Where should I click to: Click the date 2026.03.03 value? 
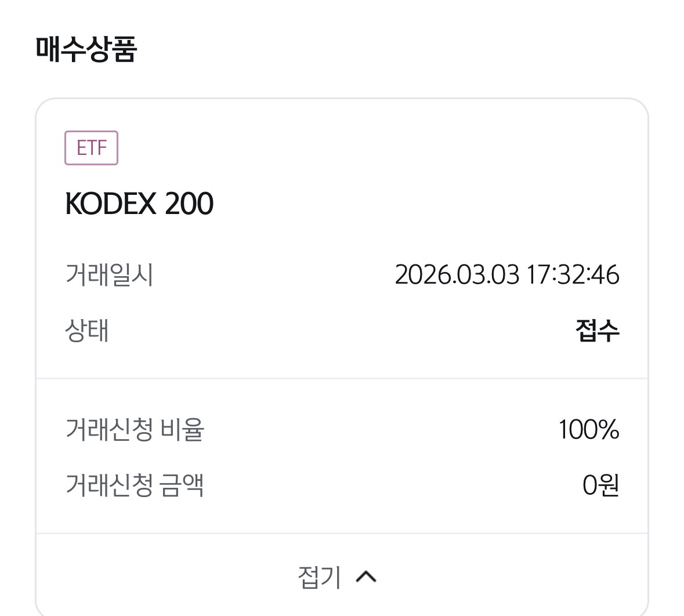click(x=457, y=274)
